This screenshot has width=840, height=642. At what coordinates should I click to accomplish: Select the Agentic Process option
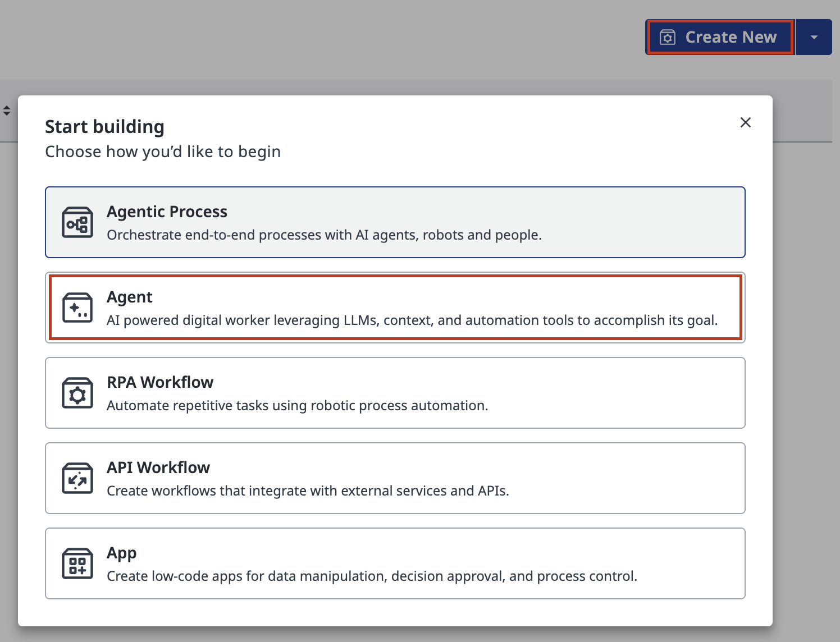point(395,222)
